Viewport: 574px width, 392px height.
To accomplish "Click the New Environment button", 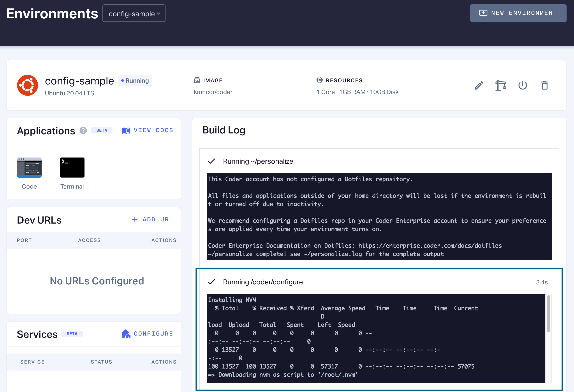I will point(518,13).
